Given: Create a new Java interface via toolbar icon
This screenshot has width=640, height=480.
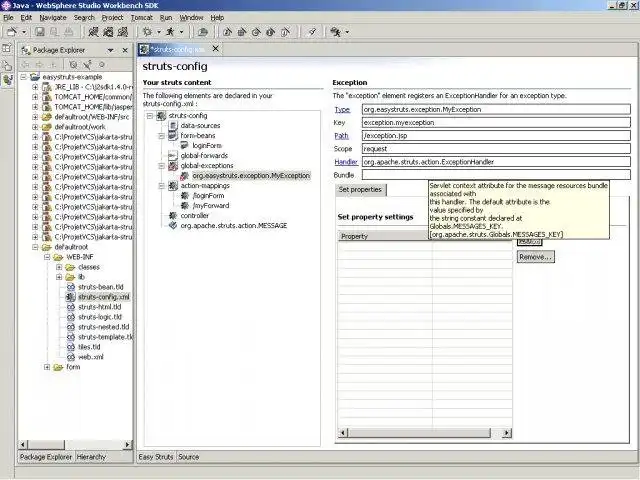Looking at the screenshot, I should click(270, 32).
